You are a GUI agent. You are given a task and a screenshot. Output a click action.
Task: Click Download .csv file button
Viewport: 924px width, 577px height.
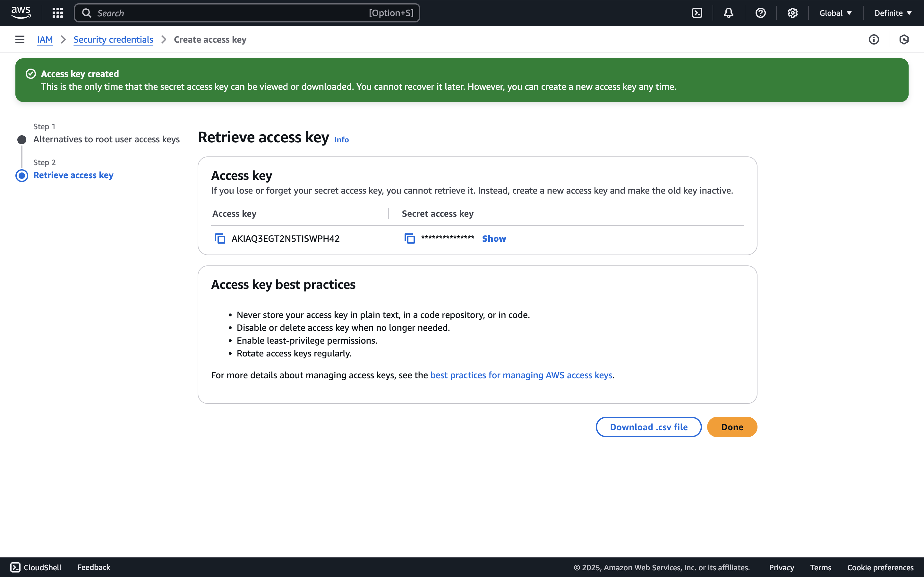point(648,427)
